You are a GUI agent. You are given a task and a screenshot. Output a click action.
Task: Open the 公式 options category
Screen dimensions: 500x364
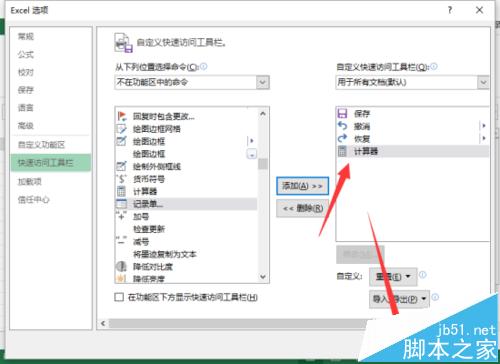26,54
